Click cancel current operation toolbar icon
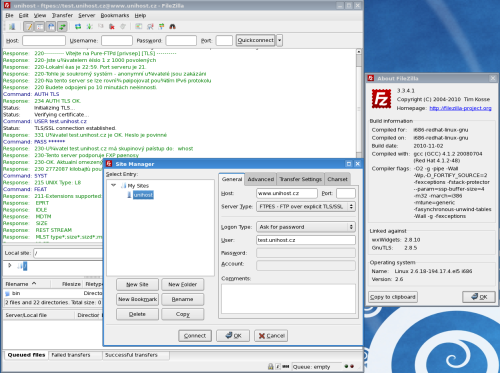The width and height of the screenshot is (500, 373). pyautogui.click(x=101, y=27)
